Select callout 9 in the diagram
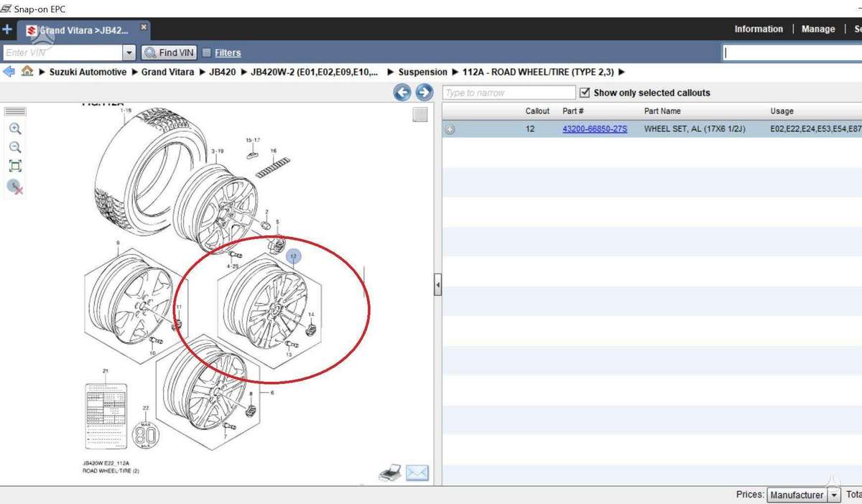The height and width of the screenshot is (504, 862). coord(118,243)
